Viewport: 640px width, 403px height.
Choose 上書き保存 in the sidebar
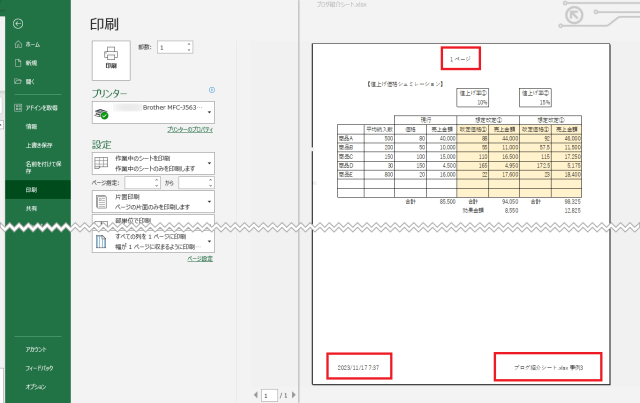[38, 145]
